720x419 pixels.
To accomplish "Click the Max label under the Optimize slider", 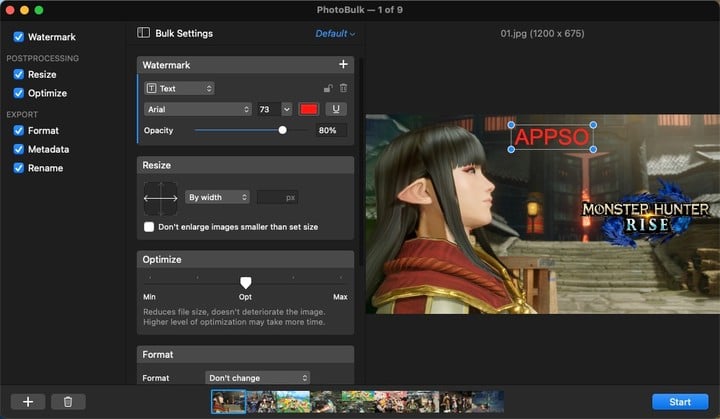I will (x=340, y=297).
